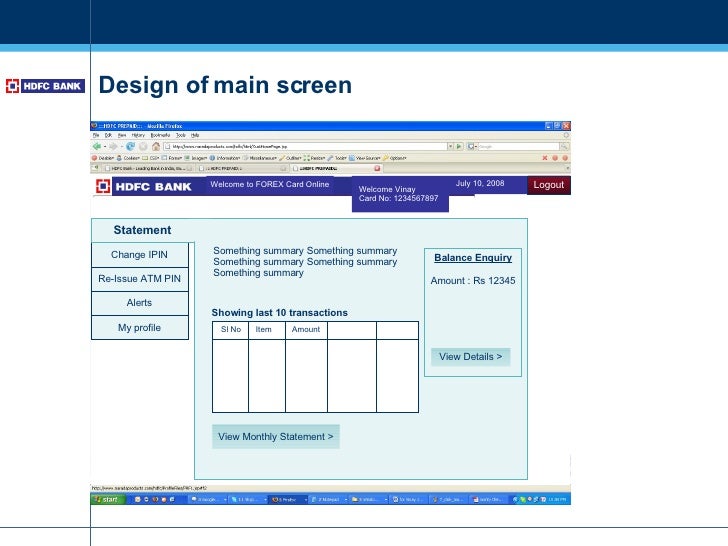Click the HDFC Bank logo in page header
This screenshot has height=546, width=728.
pos(144,187)
